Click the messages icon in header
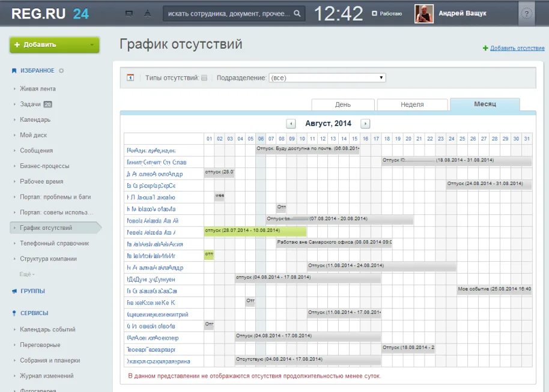This screenshot has height=392, width=549. click(129, 13)
